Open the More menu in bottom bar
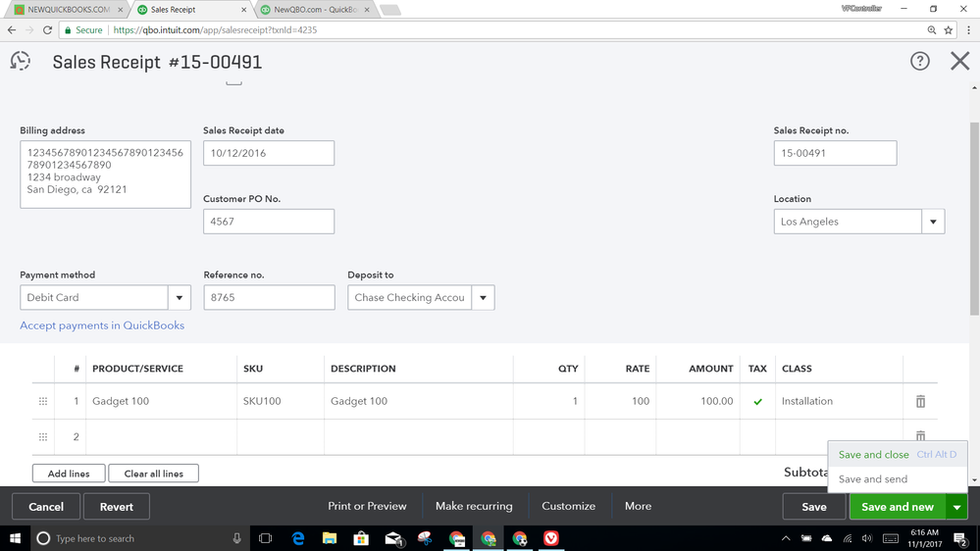The height and width of the screenshot is (551, 980). coord(638,506)
